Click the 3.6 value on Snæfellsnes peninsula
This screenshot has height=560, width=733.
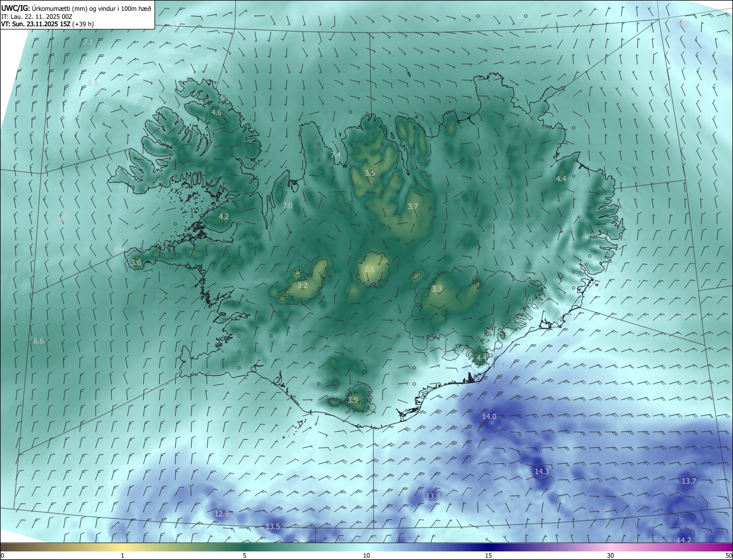136,262
